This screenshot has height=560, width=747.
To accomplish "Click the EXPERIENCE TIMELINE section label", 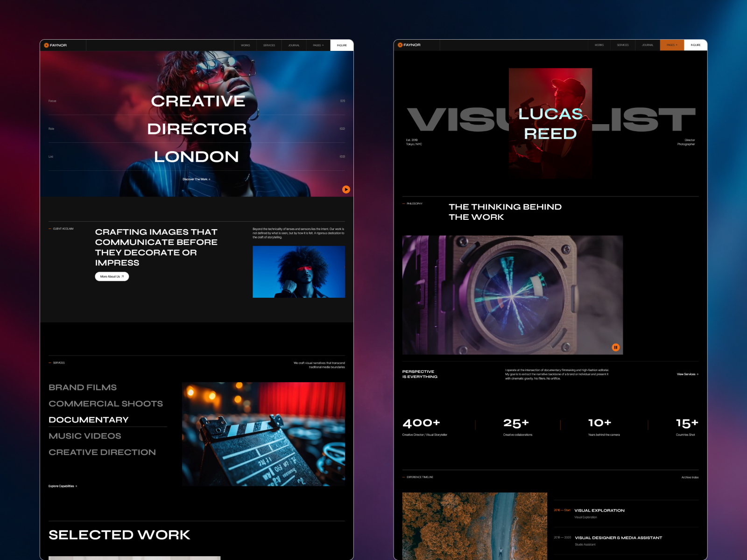I will 418,477.
